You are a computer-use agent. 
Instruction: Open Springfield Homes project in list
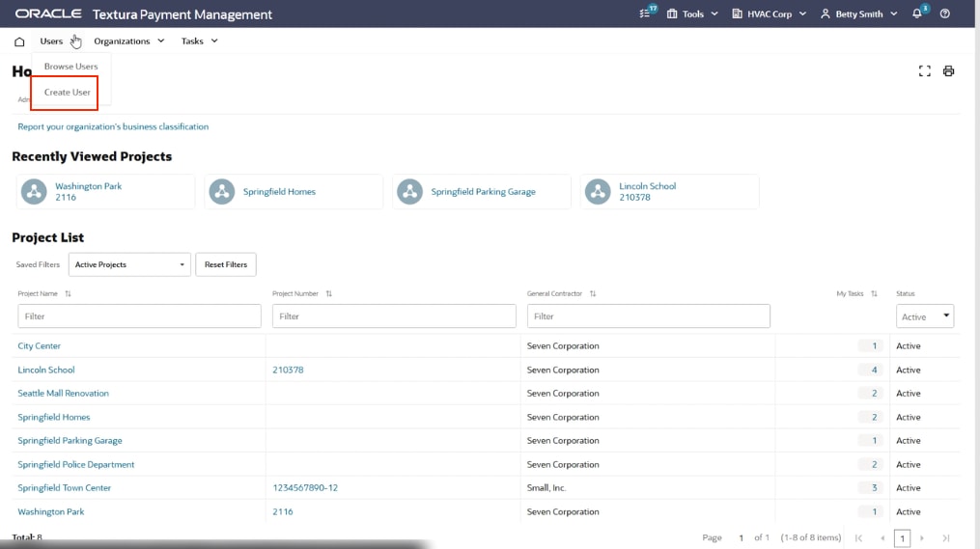pos(54,417)
